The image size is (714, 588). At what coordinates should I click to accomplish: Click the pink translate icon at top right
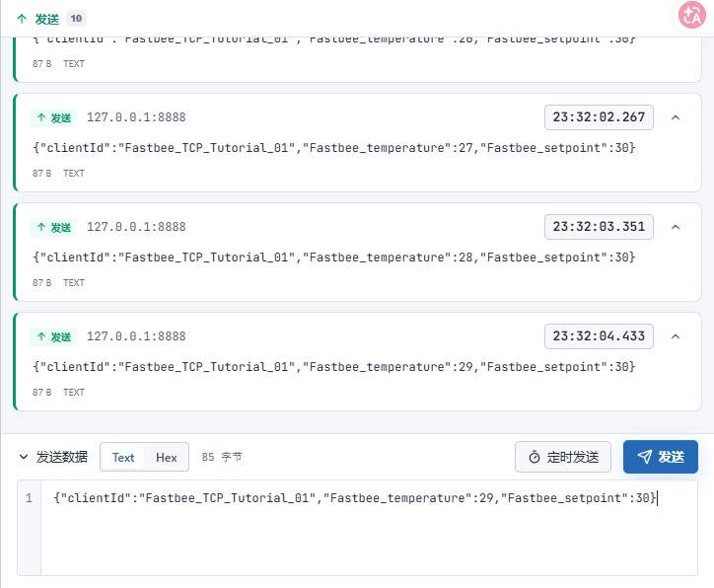691,15
